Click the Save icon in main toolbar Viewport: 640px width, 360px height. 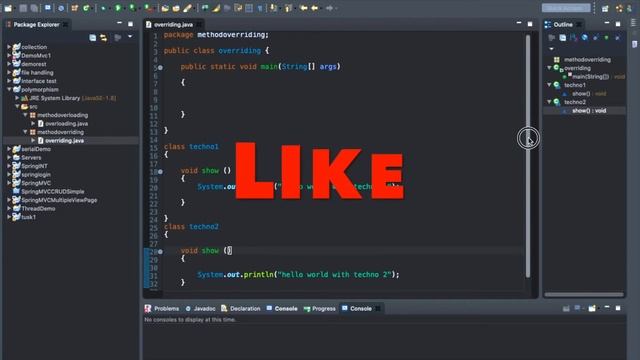pos(23,8)
